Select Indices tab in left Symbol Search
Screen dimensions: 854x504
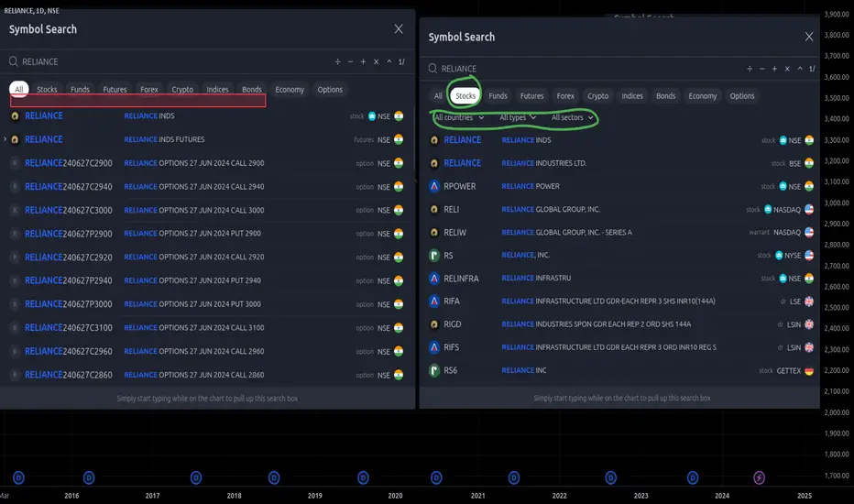click(217, 90)
